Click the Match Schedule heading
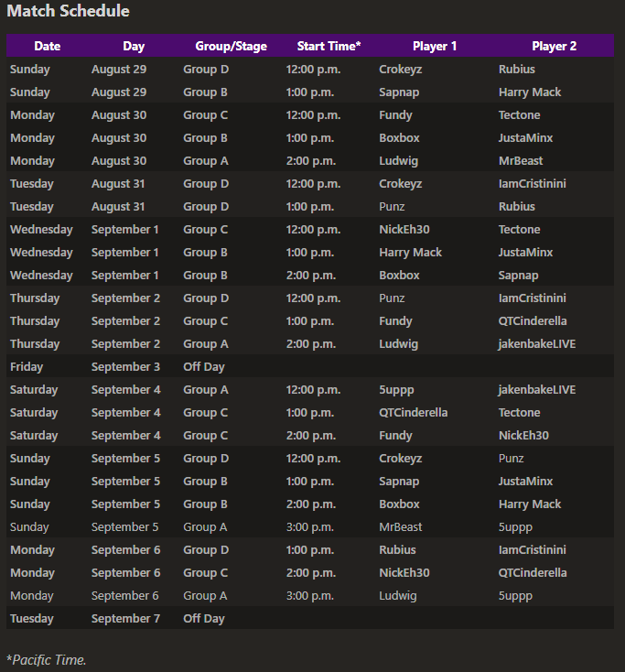Image resolution: width=625 pixels, height=672 pixels. coord(68,11)
